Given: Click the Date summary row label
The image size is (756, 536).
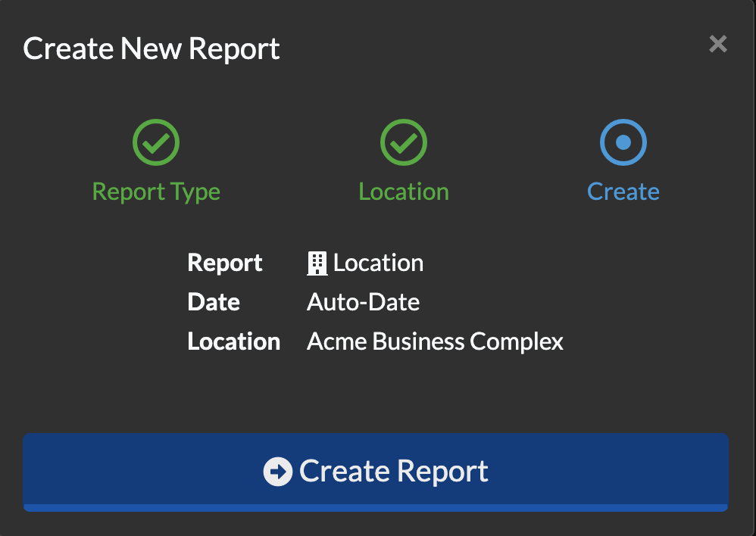Looking at the screenshot, I should tap(213, 301).
